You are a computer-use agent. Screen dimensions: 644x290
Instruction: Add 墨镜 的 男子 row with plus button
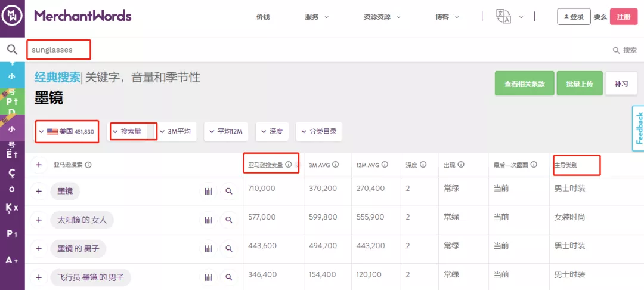(39, 248)
